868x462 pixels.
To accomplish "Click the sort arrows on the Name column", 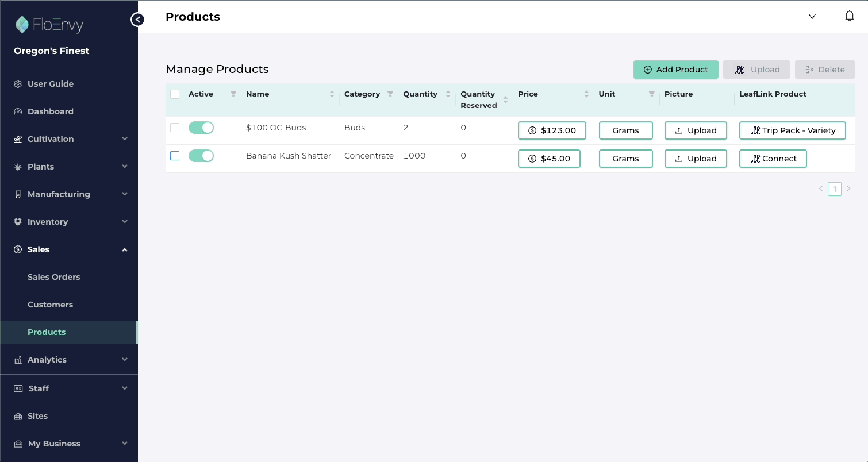I will point(332,94).
